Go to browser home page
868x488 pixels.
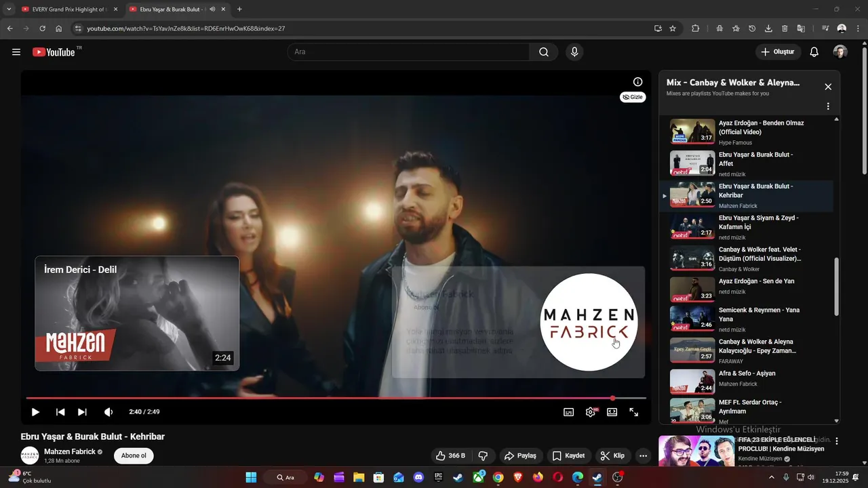pyautogui.click(x=59, y=28)
